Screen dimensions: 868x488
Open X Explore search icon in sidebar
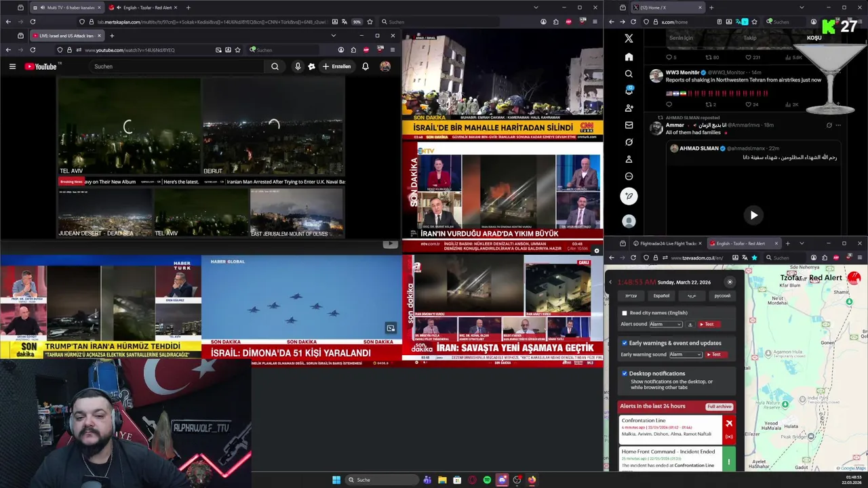629,74
